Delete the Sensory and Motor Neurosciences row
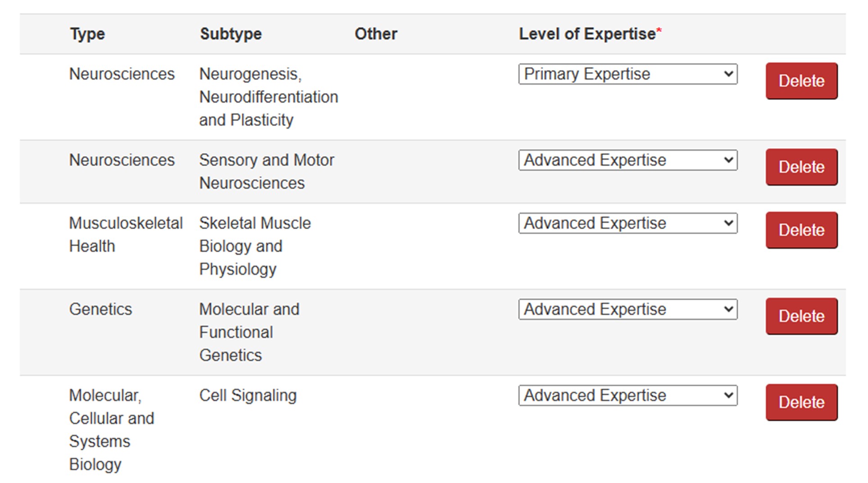This screenshot has width=868, height=483. coord(801,167)
